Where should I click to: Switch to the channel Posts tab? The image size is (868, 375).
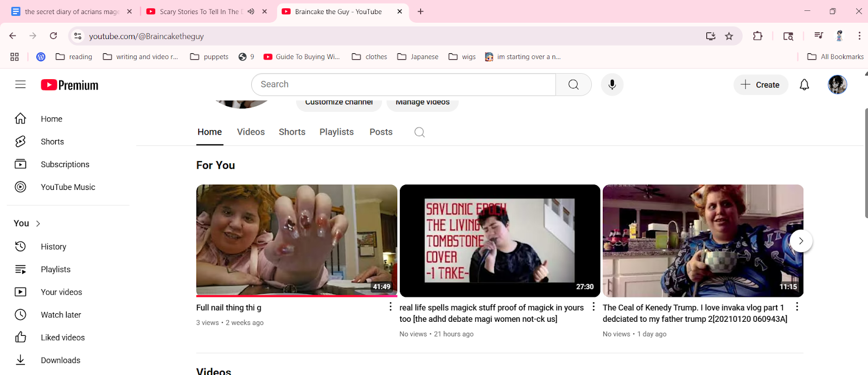(x=381, y=132)
